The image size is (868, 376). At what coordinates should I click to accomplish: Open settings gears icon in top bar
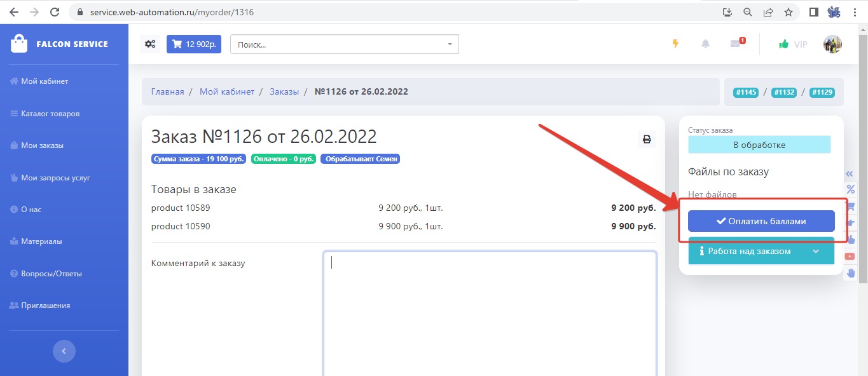[150, 44]
